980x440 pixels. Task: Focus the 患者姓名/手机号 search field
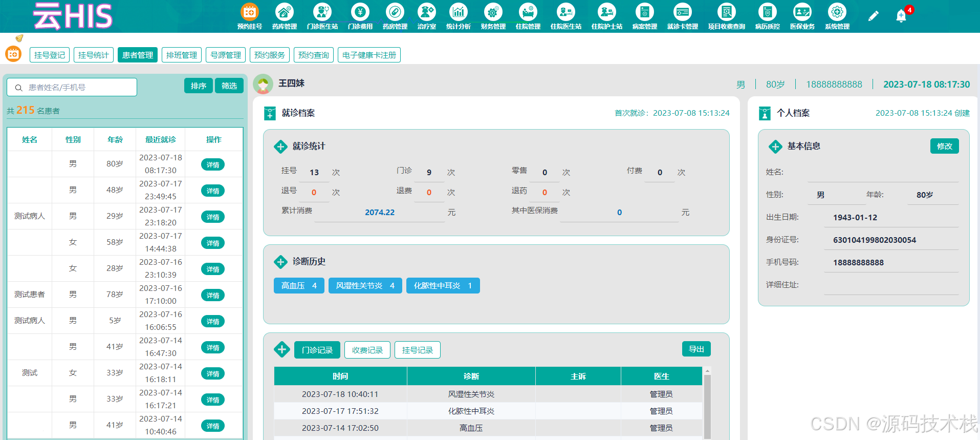click(72, 87)
